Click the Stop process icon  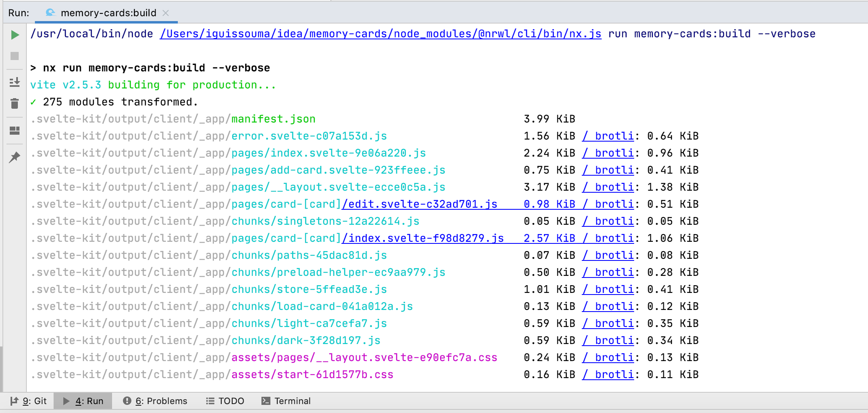click(x=15, y=56)
